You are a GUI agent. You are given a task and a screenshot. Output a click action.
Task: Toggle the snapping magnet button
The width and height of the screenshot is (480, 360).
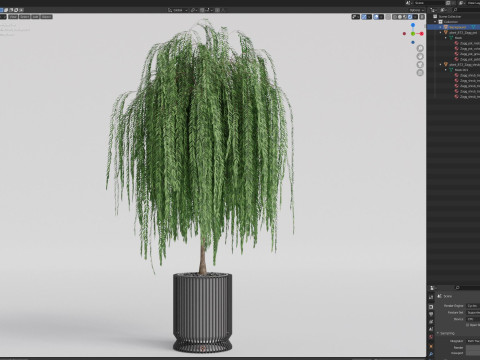point(202,10)
